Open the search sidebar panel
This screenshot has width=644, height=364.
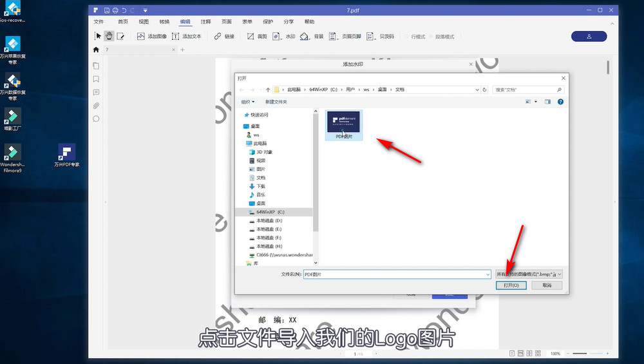(96, 119)
